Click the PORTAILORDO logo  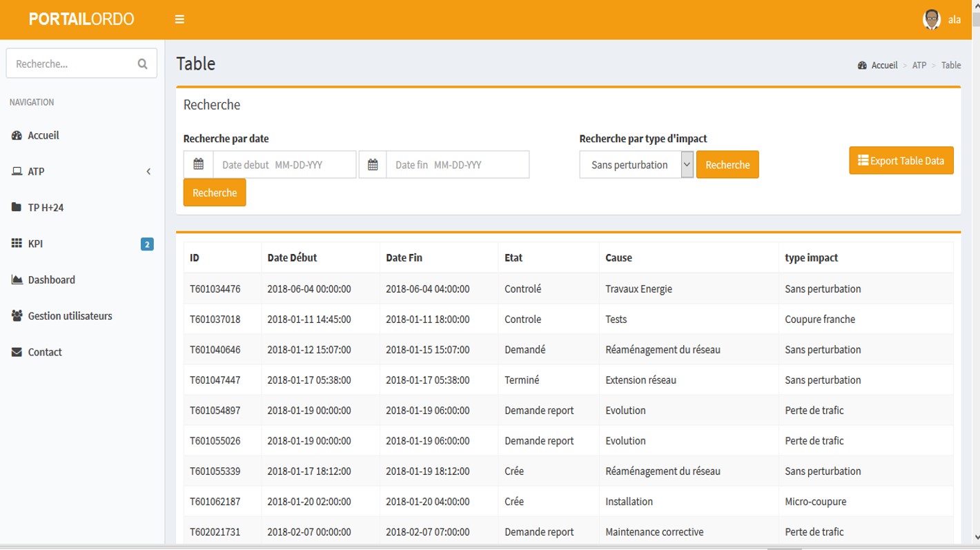[81, 19]
